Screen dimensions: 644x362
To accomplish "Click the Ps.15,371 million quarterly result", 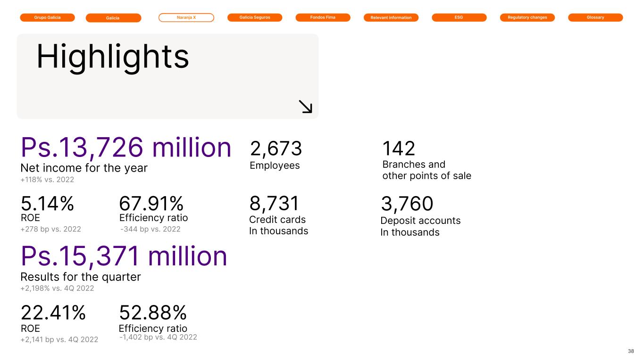I will point(124,257).
